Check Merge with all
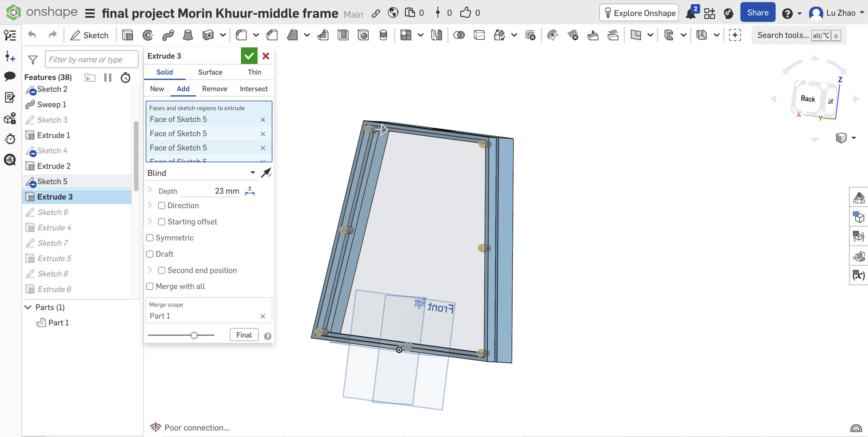This screenshot has height=437, width=868. (150, 286)
